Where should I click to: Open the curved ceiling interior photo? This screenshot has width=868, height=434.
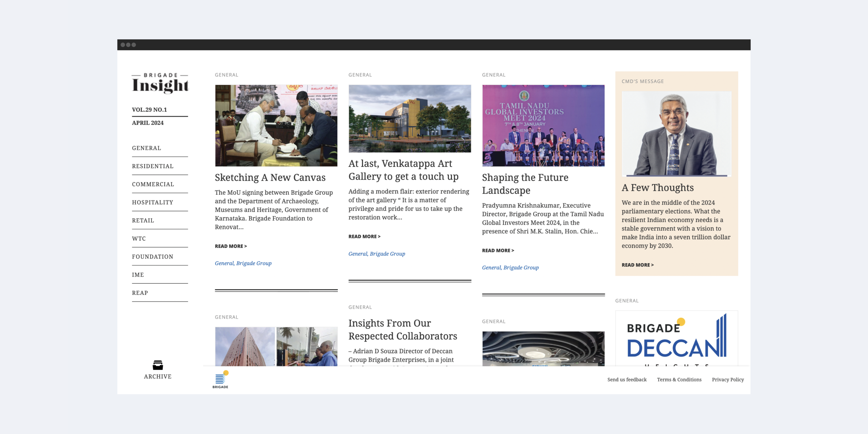click(543, 349)
